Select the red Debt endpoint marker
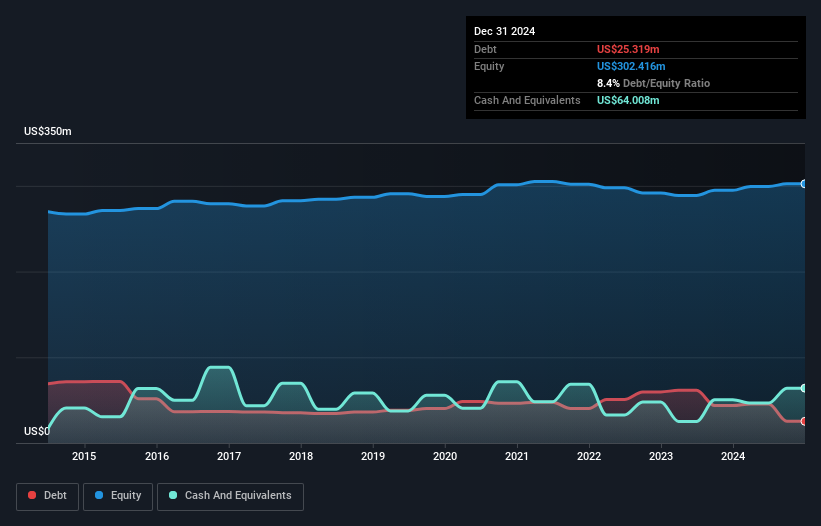 [x=804, y=421]
